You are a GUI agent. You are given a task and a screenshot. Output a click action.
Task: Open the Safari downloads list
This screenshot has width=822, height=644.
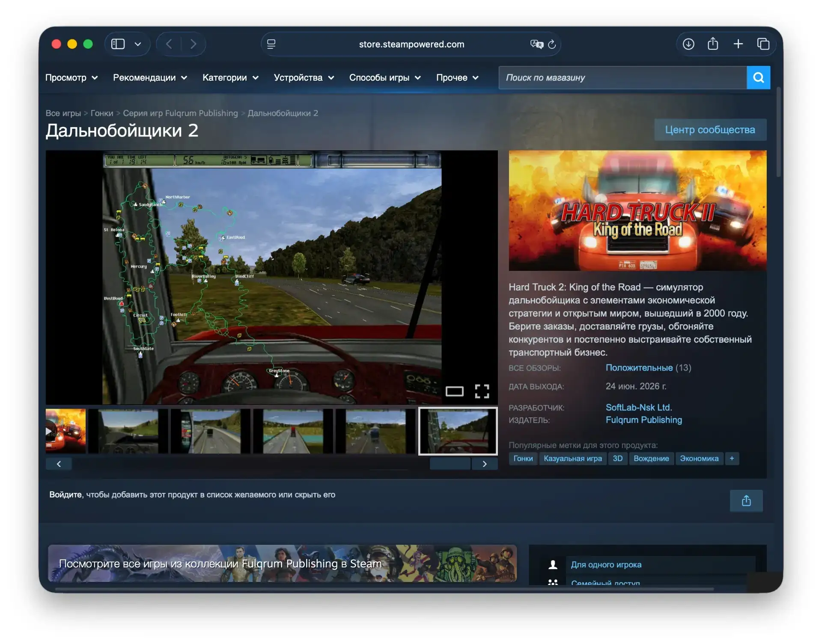pyautogui.click(x=688, y=44)
